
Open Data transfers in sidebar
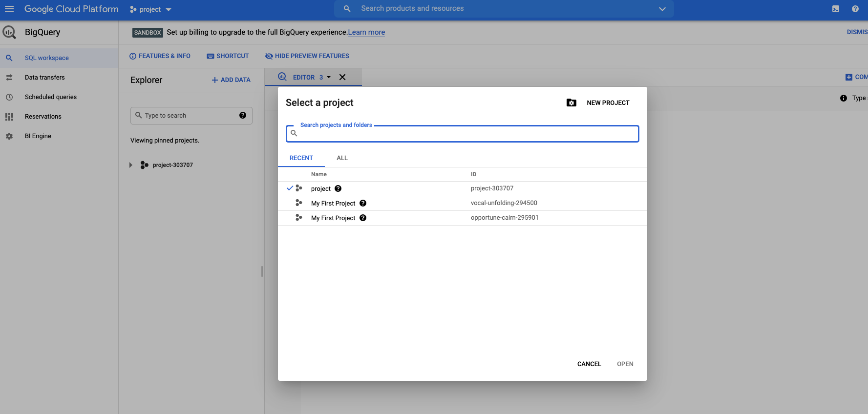pos(59,77)
